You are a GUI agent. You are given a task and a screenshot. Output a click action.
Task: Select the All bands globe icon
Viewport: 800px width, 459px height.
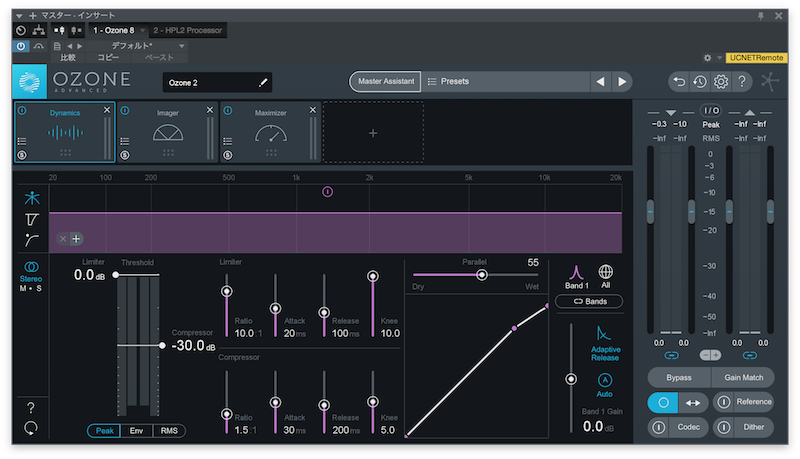point(606,277)
